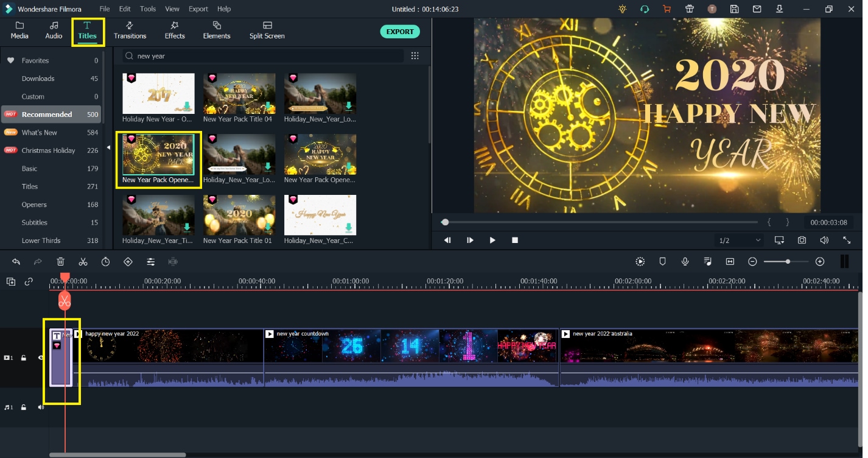This screenshot has width=868, height=458.
Task: Select the Favorites category
Action: [x=52, y=61]
